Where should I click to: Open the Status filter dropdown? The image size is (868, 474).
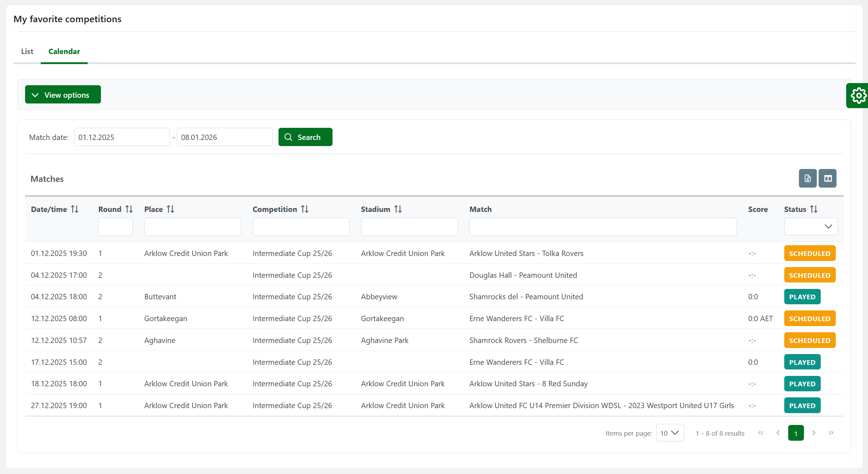811,226
